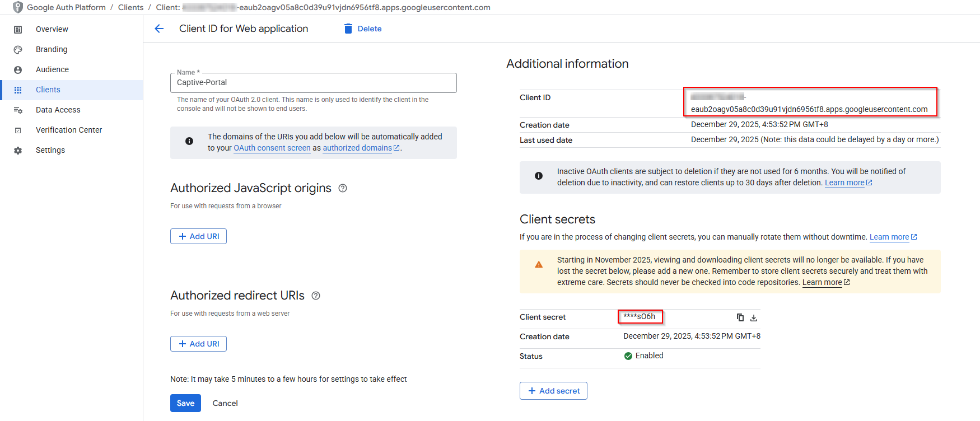
Task: Click the Client secrets heading
Action: [557, 219]
